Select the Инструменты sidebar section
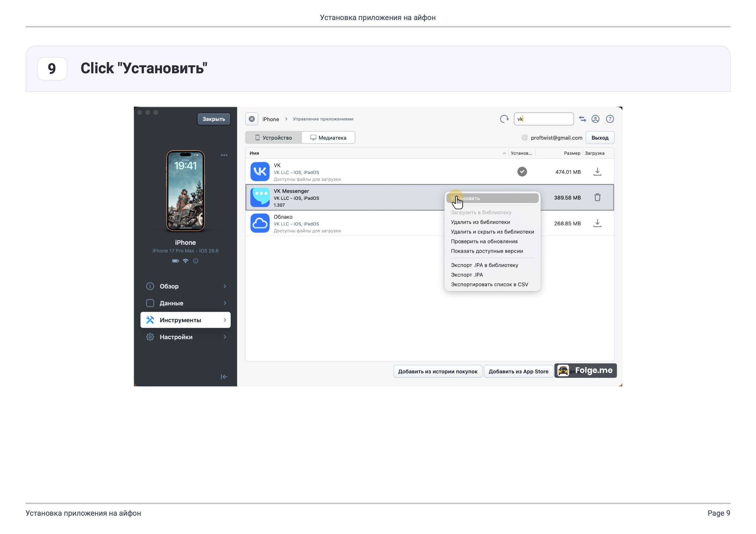 pyautogui.click(x=185, y=320)
